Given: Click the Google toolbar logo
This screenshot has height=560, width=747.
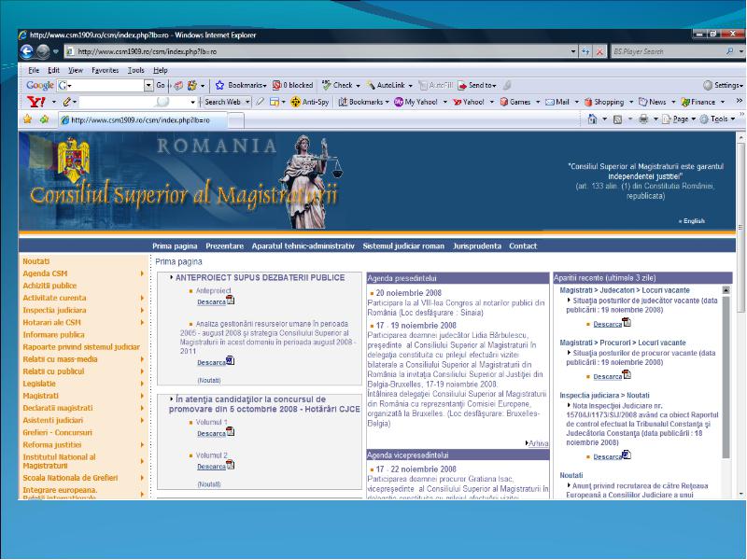Looking at the screenshot, I should click(39, 85).
